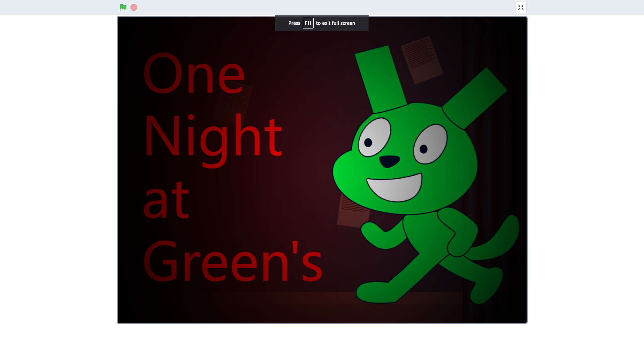Click the green flag to start
The image size is (644, 362).
point(123,7)
